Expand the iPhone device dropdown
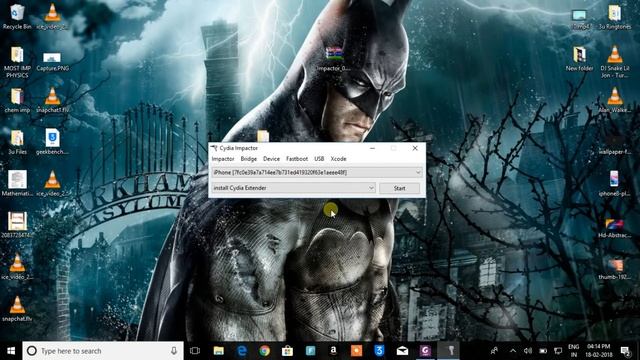 coord(317,173)
